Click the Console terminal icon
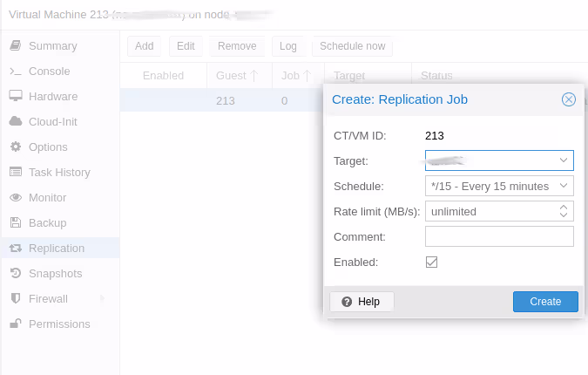588x375 pixels. coord(16,72)
